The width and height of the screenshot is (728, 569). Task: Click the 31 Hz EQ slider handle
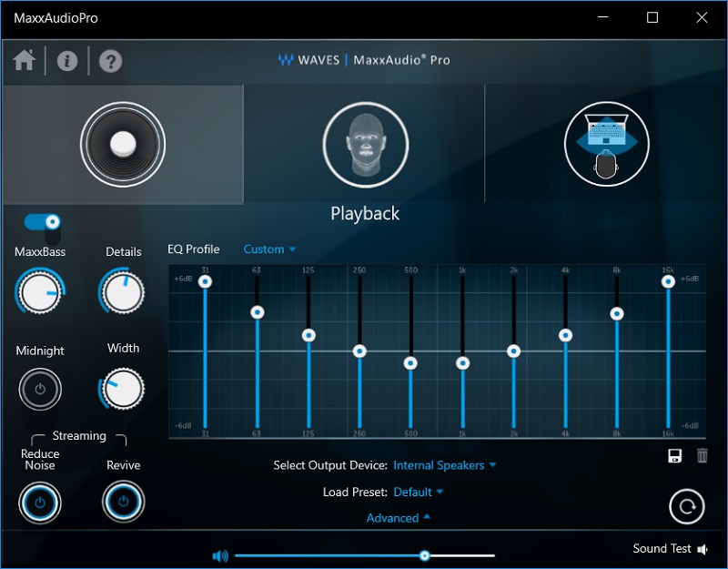205,281
